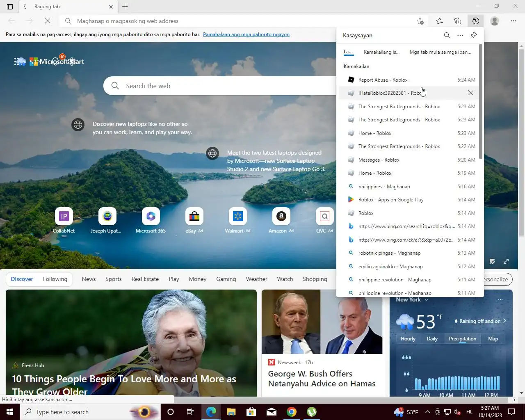
Task: Edit the page background image
Action: pos(492,261)
